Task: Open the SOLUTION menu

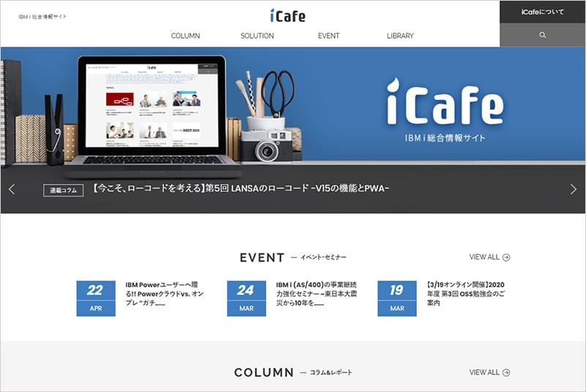Action: pyautogui.click(x=257, y=36)
